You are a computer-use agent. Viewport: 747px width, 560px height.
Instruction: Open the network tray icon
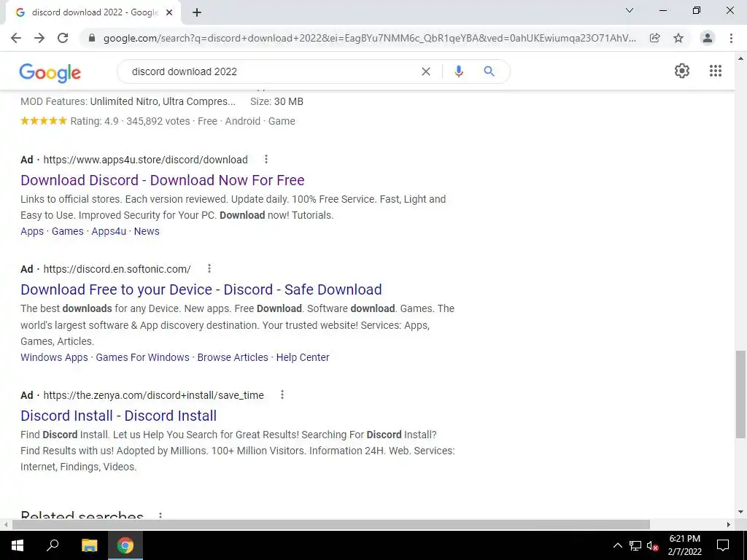pos(635,545)
